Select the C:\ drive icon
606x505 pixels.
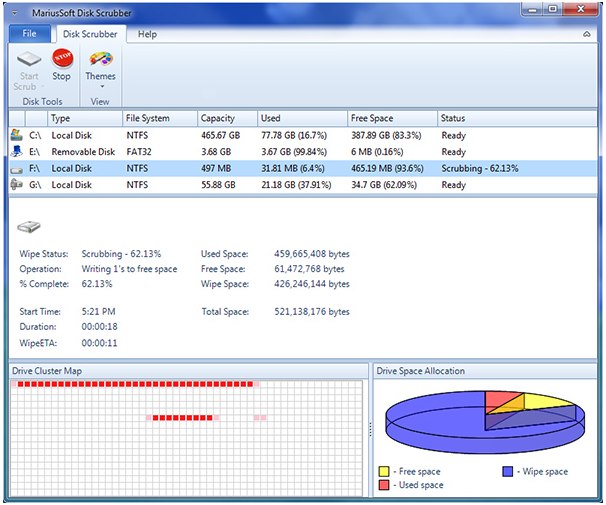(x=16, y=134)
